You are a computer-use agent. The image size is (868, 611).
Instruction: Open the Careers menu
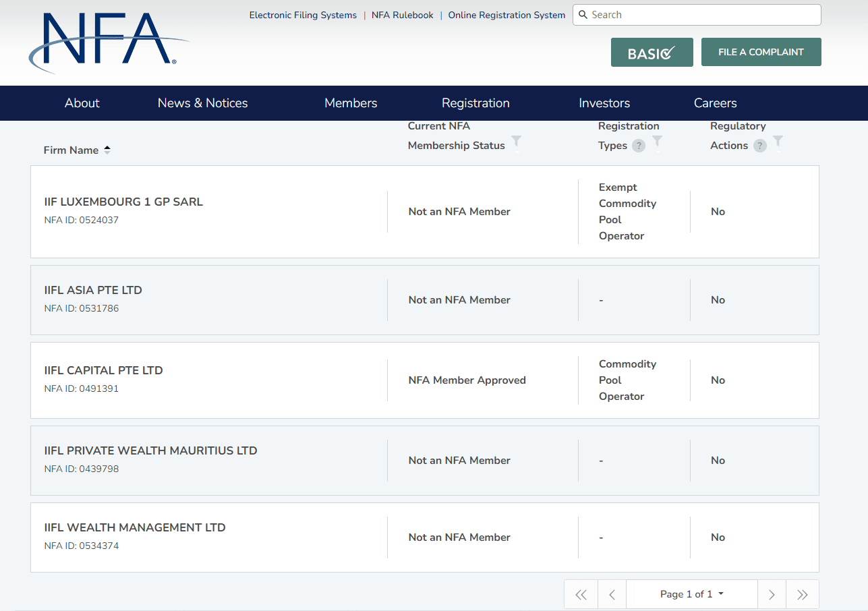click(x=716, y=103)
